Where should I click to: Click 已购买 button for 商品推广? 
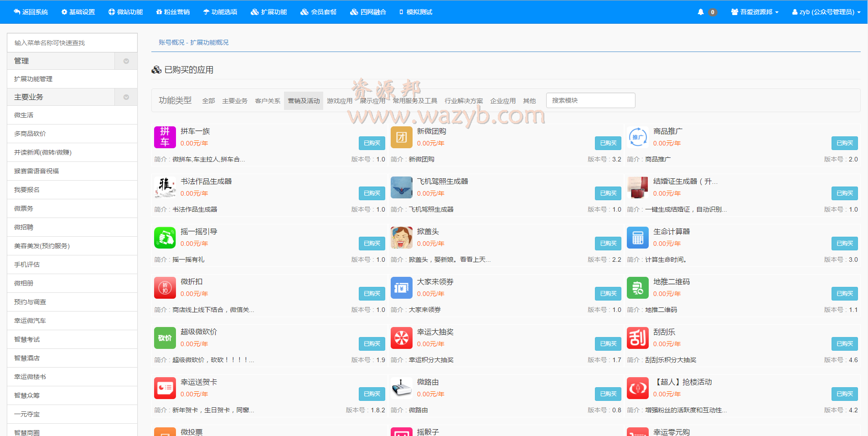pos(845,143)
